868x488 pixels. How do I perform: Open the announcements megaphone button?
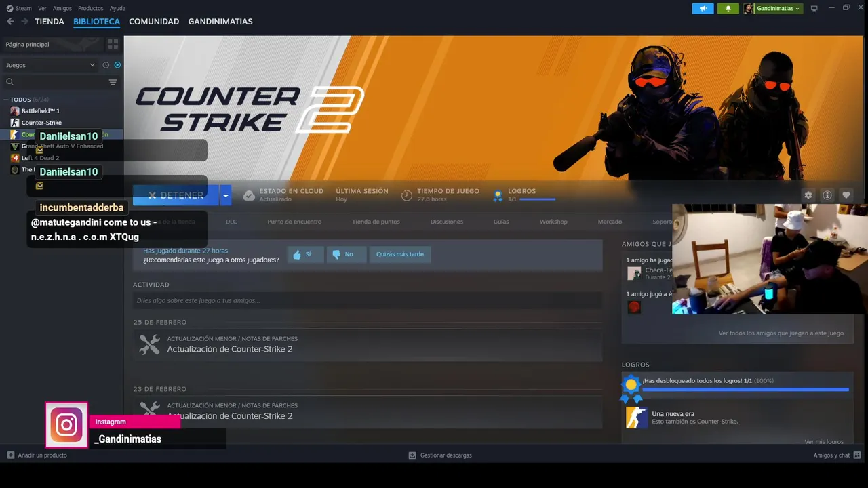coord(703,8)
